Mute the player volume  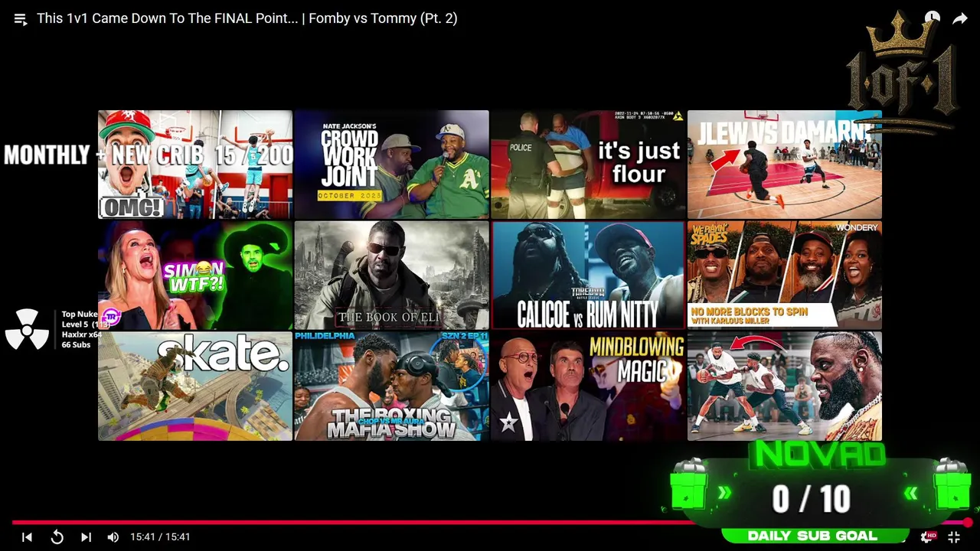click(x=113, y=537)
